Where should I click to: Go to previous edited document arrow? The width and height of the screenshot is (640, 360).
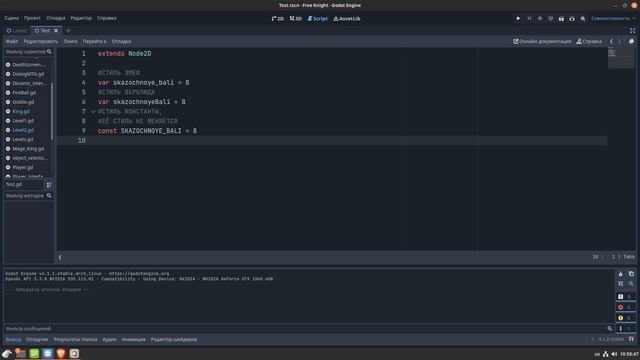point(611,41)
